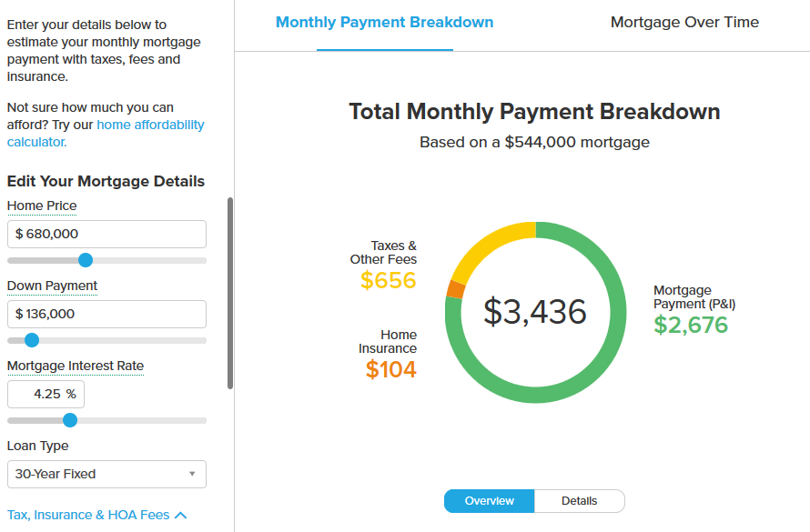The height and width of the screenshot is (532, 810).
Task: Click the Mortgage Interest Rate percent field
Action: pyautogui.click(x=46, y=395)
